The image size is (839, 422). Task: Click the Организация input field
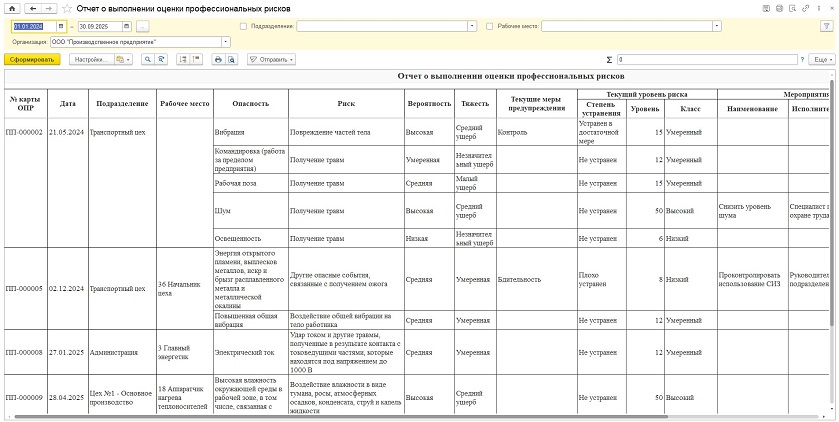[136, 42]
